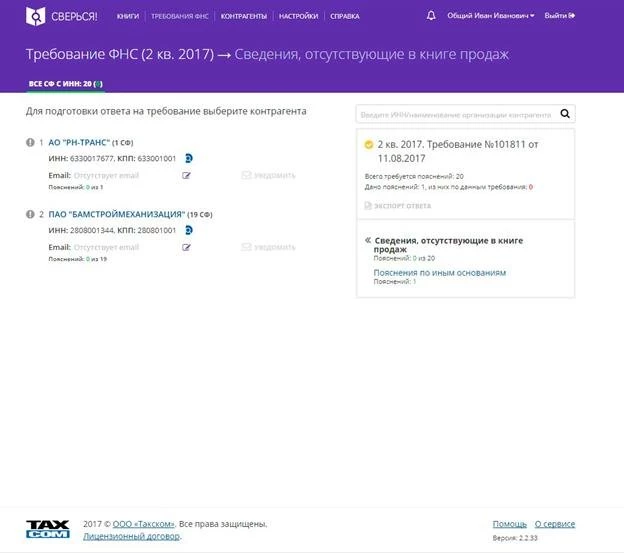Click search magnifier icon in contractor field
The width and height of the screenshot is (624, 553).
pos(565,114)
